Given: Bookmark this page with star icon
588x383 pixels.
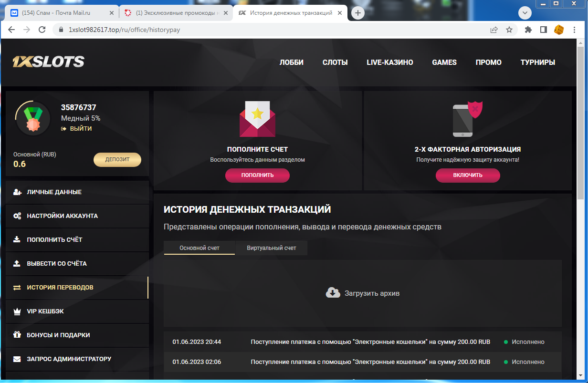Looking at the screenshot, I should click(509, 30).
